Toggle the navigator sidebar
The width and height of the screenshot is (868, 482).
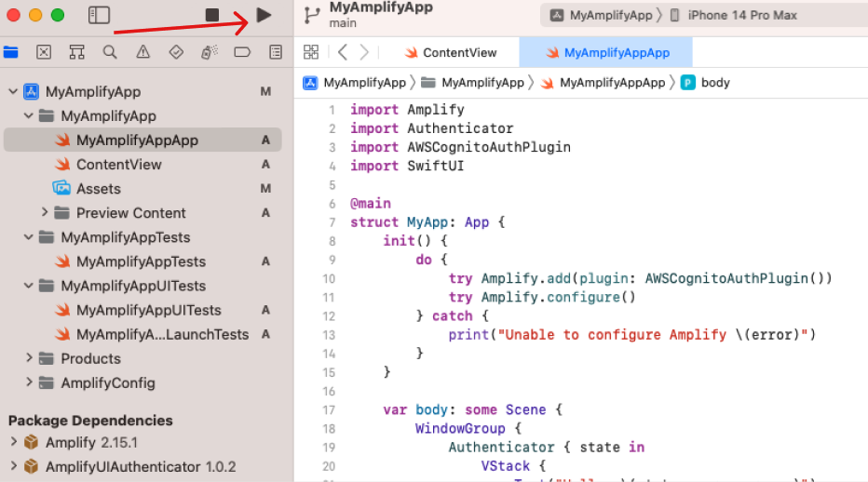click(99, 15)
